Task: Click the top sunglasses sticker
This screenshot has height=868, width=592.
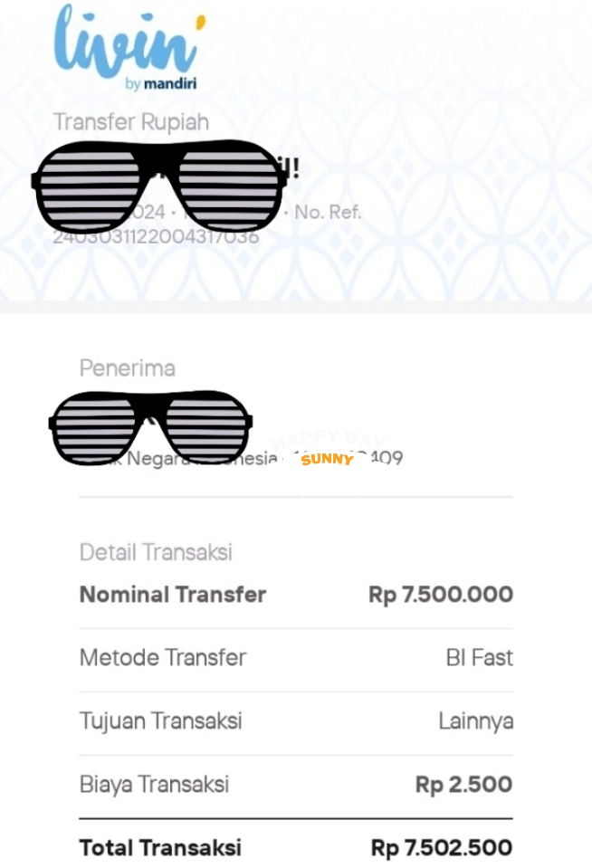Action: click(x=160, y=185)
